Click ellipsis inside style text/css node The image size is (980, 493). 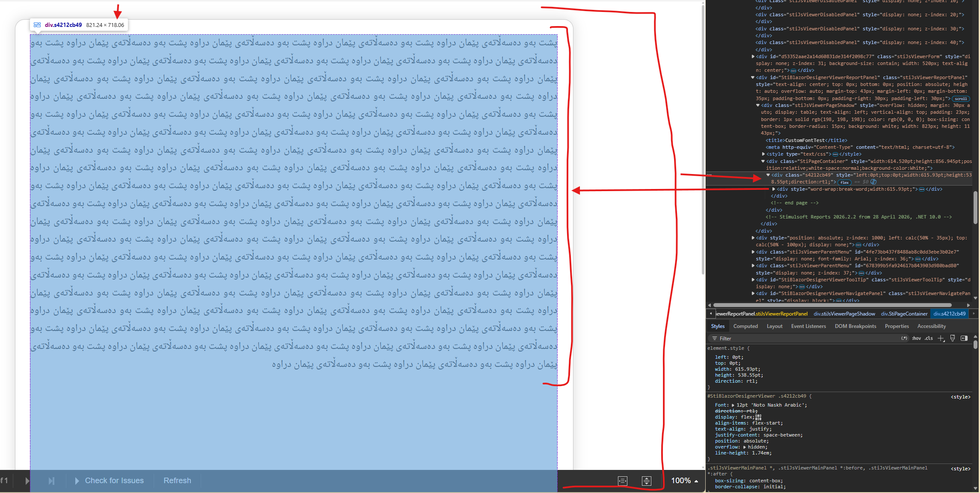(x=835, y=154)
